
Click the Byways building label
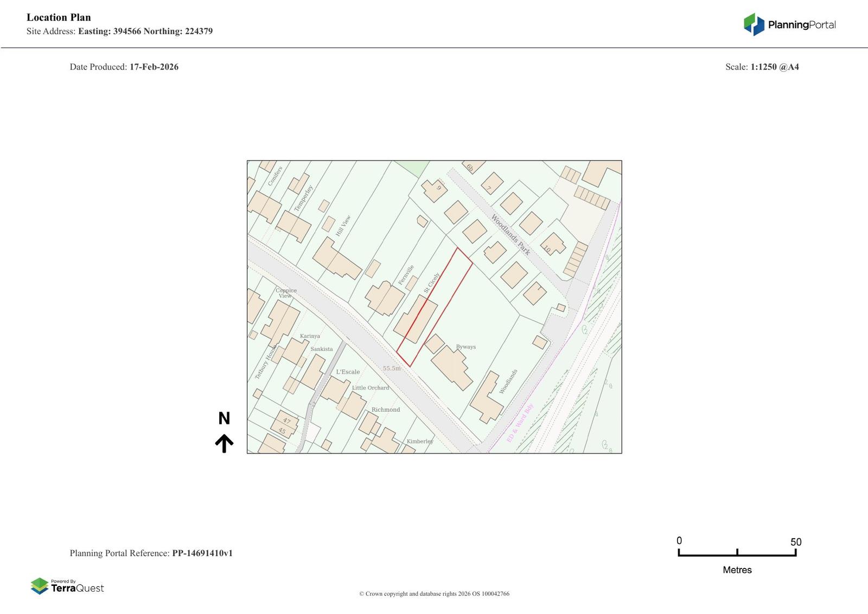pyautogui.click(x=465, y=347)
